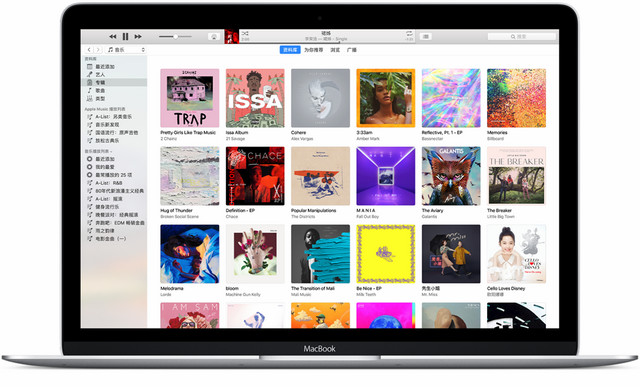The width and height of the screenshot is (640, 387).
Task: Click the Broken Social Scene artist name
Action: [179, 217]
